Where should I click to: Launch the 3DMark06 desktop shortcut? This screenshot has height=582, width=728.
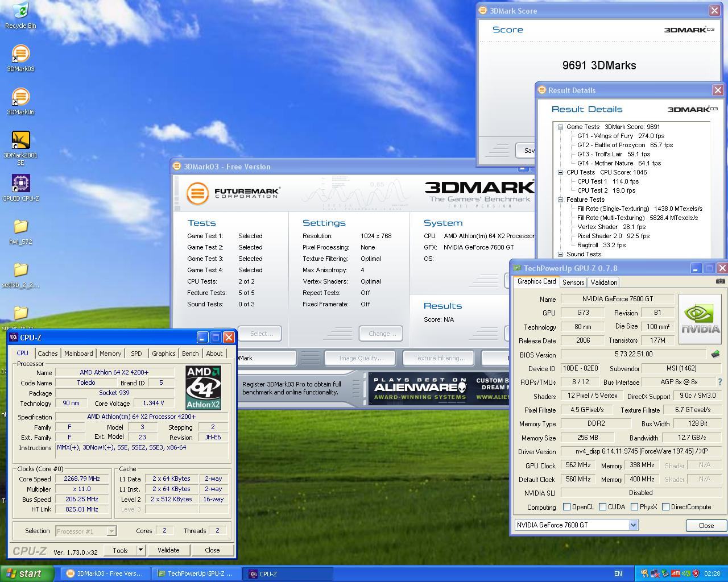pos(20,102)
